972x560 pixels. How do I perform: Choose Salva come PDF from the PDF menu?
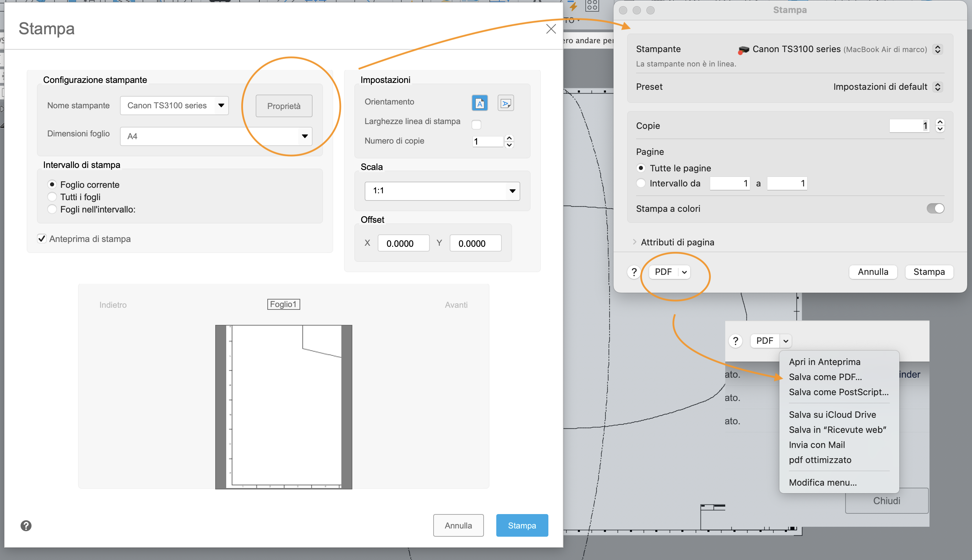coord(825,377)
